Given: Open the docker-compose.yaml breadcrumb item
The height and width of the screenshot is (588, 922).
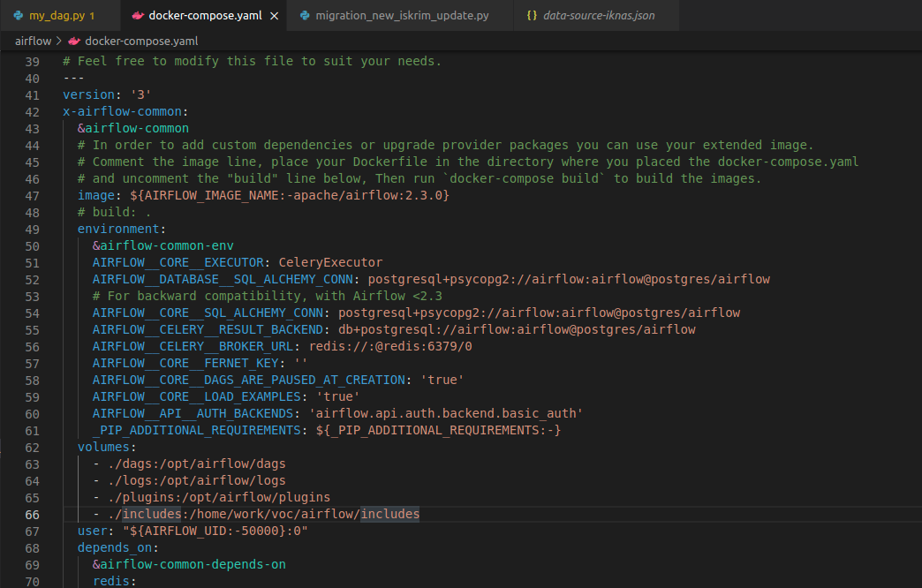Looking at the screenshot, I should [x=140, y=41].
